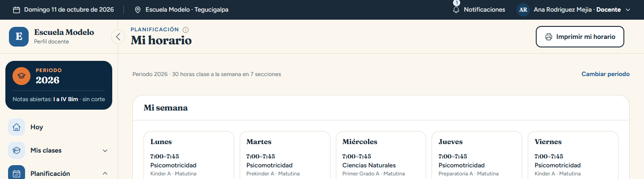
Task: Click Notificaciones label in top bar
Action: click(484, 9)
